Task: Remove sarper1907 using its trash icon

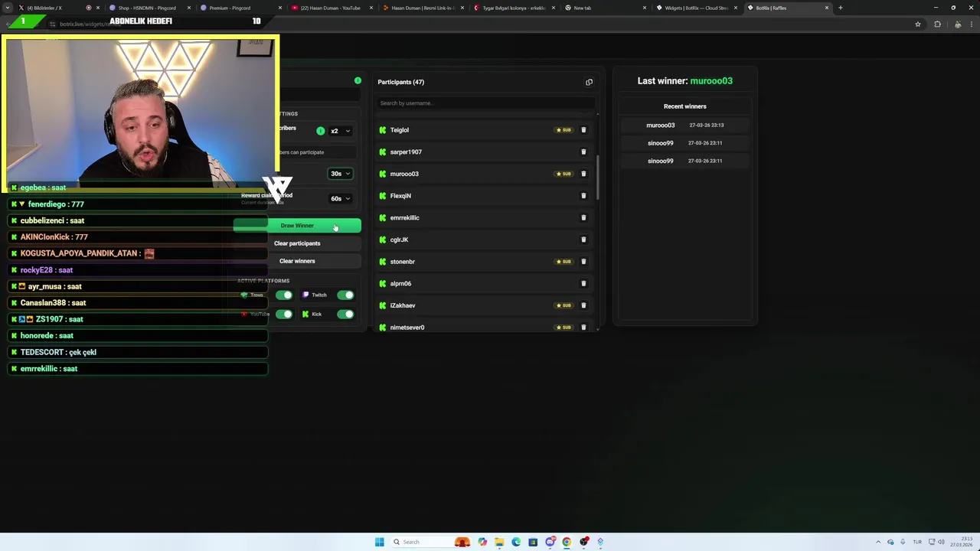Action: 583,152
